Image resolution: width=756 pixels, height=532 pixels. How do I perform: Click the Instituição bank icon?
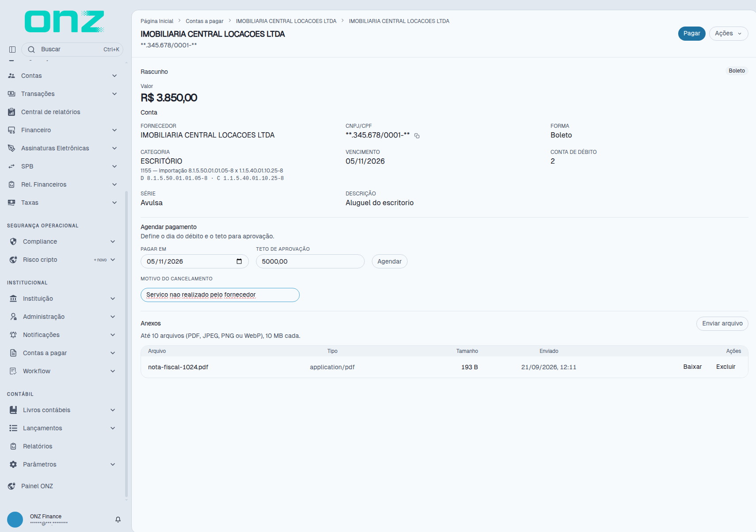(13, 299)
